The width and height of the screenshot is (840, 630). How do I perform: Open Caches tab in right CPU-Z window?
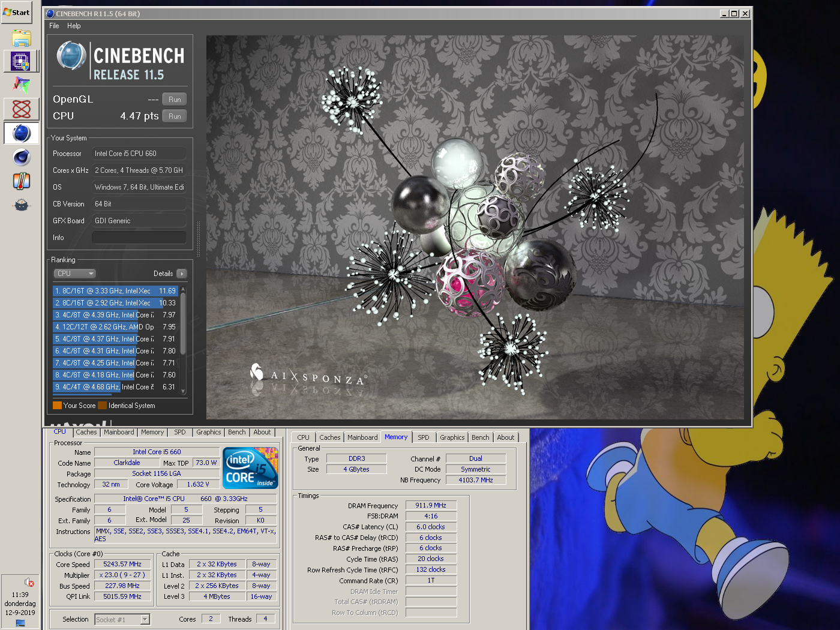pos(330,437)
